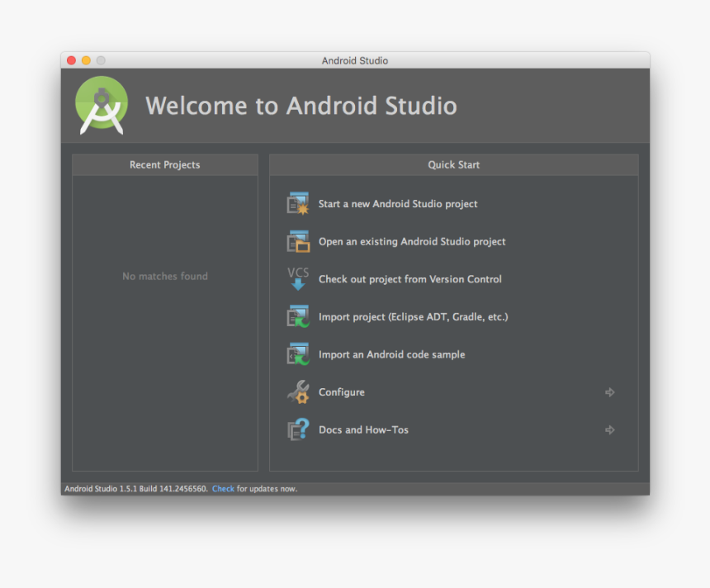Click the VCS download arrow icon

(298, 279)
